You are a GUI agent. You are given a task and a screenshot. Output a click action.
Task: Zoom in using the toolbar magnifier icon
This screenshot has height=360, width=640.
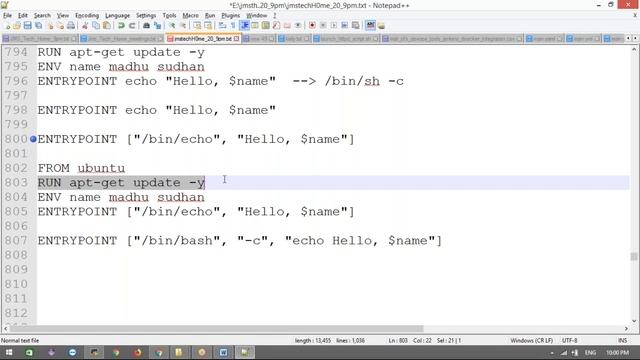(x=172, y=26)
